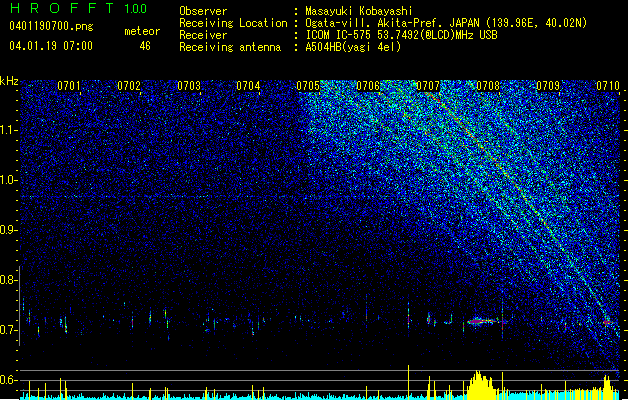This screenshot has height=400, width=629.
Task: Click the 0701 time marker
Action: 69,86
